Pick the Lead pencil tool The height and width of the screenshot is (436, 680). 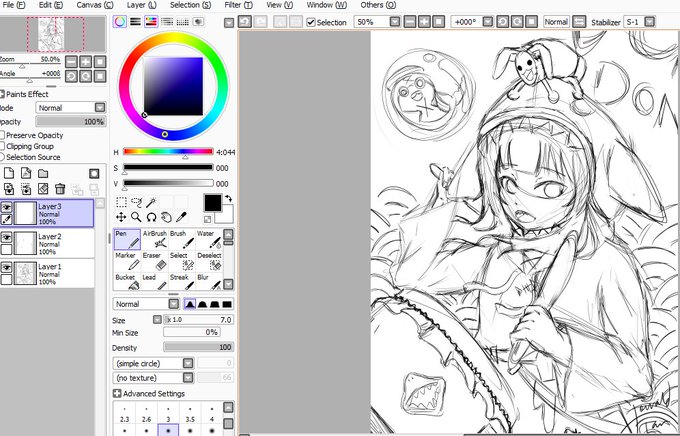(154, 282)
